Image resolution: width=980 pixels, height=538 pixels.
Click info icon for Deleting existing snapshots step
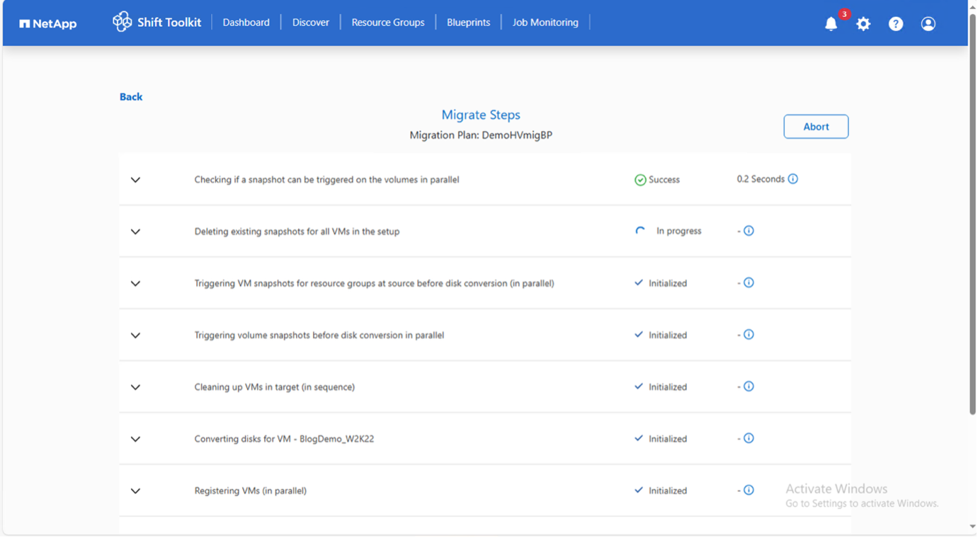tap(748, 231)
